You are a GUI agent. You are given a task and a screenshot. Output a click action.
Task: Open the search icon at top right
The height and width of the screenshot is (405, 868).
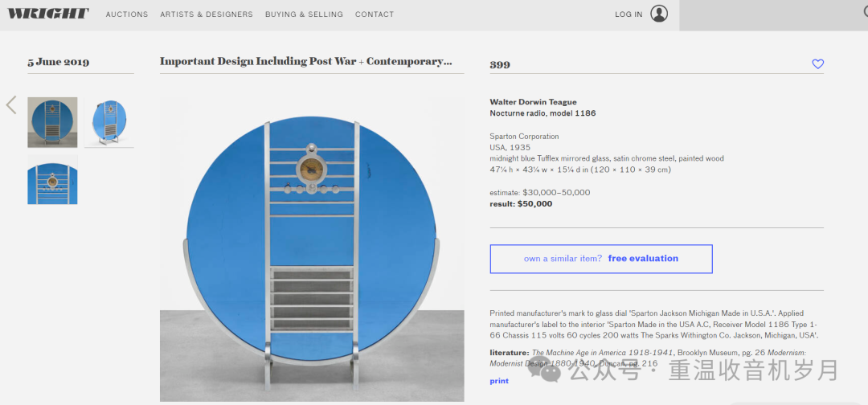click(x=865, y=12)
